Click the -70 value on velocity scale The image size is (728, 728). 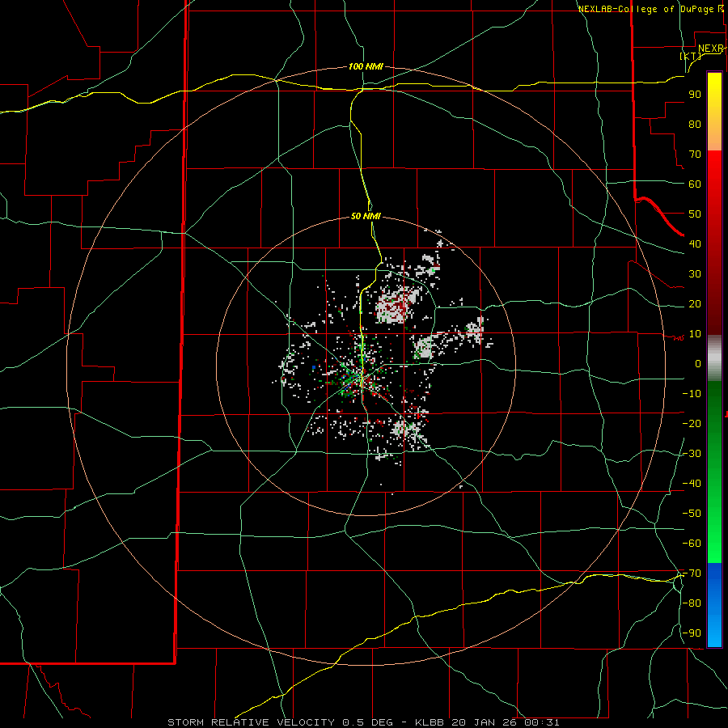point(692,574)
